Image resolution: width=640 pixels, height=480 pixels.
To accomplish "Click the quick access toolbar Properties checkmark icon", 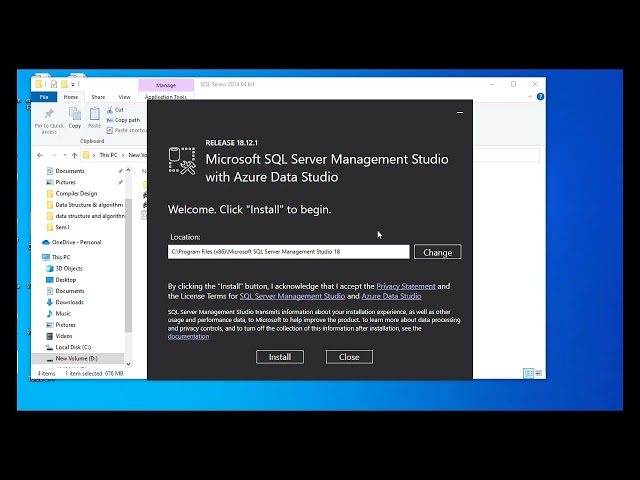I will coord(54,84).
